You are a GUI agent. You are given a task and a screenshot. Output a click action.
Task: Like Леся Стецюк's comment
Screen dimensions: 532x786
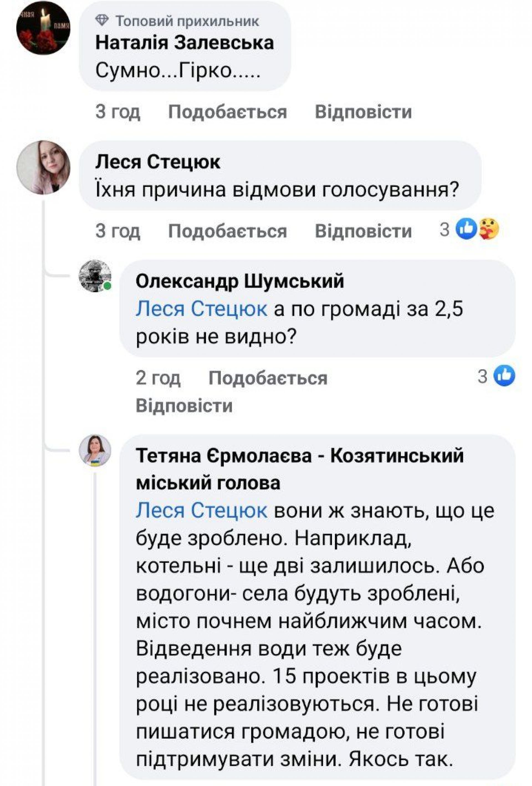click(x=227, y=231)
